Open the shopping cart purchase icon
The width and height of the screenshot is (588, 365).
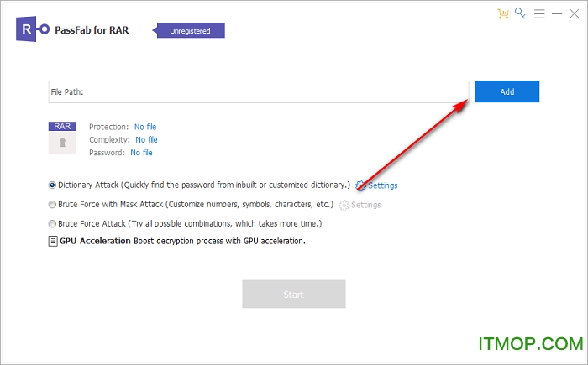pyautogui.click(x=503, y=14)
